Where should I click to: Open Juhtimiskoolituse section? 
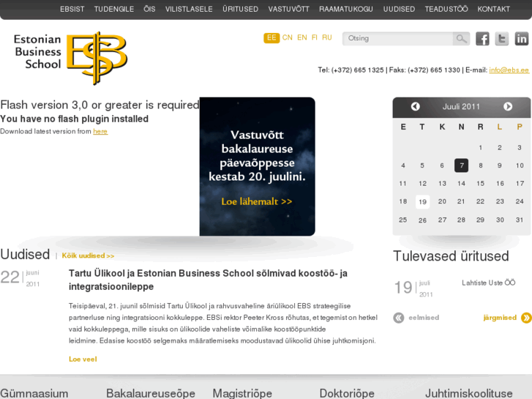(469, 393)
